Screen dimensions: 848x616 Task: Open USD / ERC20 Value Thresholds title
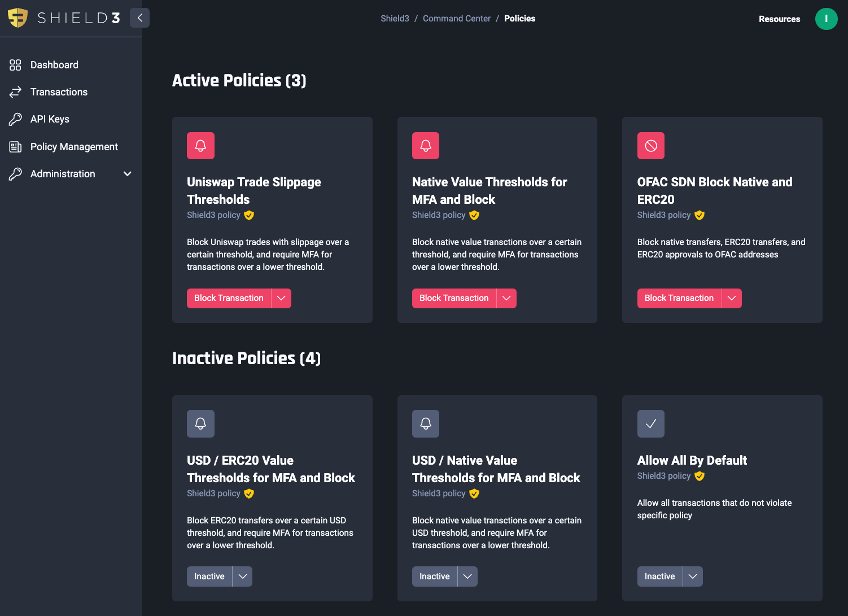[x=271, y=469]
